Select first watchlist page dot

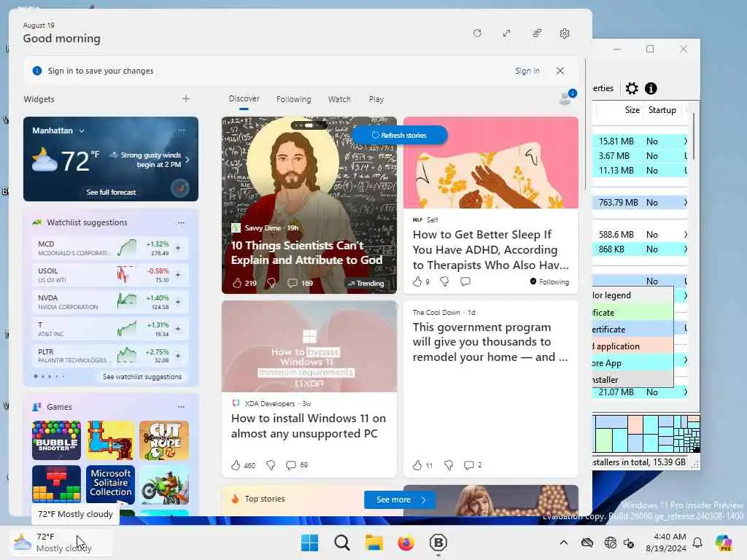(36, 376)
